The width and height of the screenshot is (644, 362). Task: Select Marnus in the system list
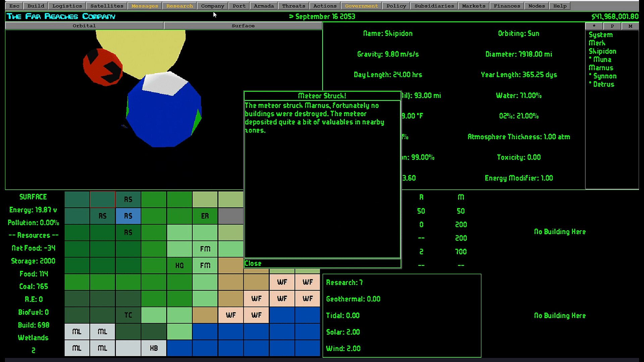601,68
